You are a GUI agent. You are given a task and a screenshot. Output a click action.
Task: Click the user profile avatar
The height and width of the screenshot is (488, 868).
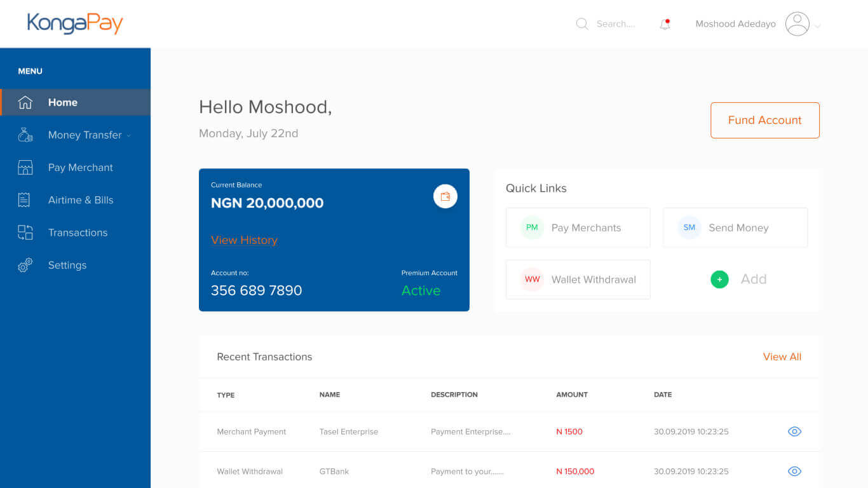pos(797,24)
